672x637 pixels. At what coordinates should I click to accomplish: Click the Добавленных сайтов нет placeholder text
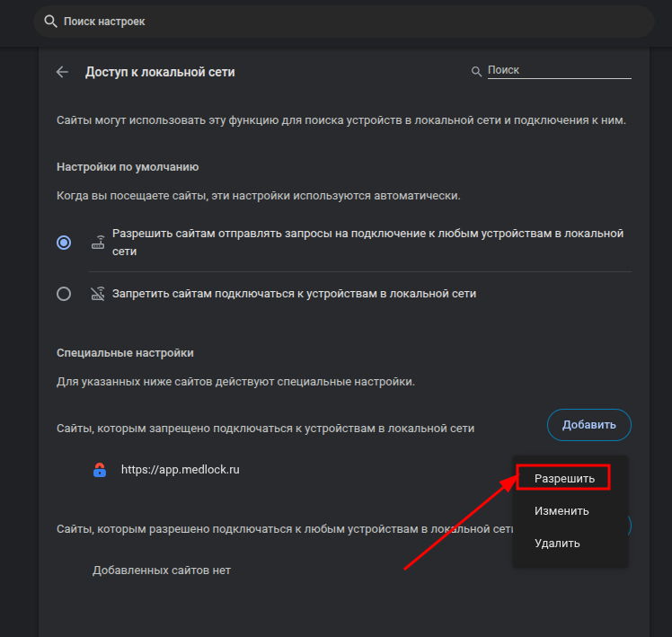pos(162,571)
